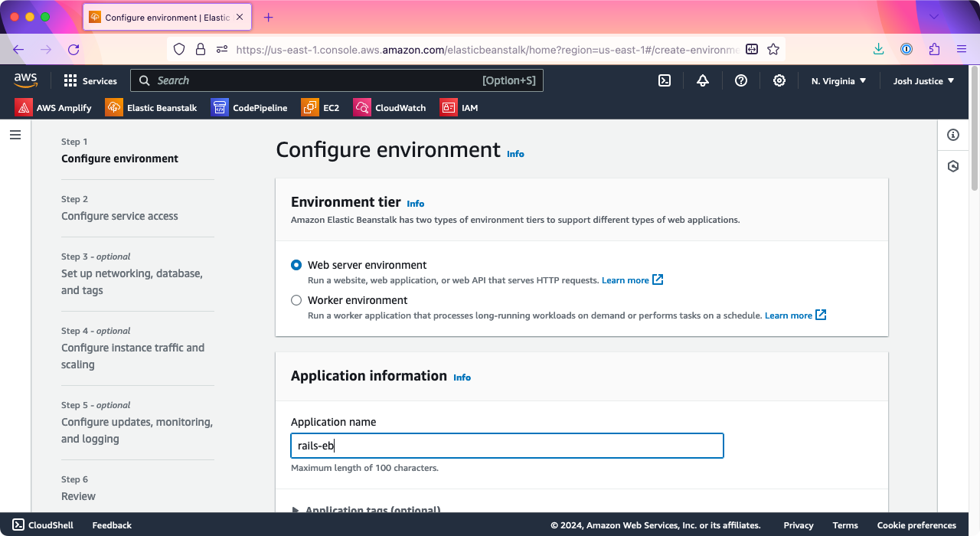Image resolution: width=980 pixels, height=536 pixels.
Task: Open the N. Virginia region dropdown
Action: [838, 80]
